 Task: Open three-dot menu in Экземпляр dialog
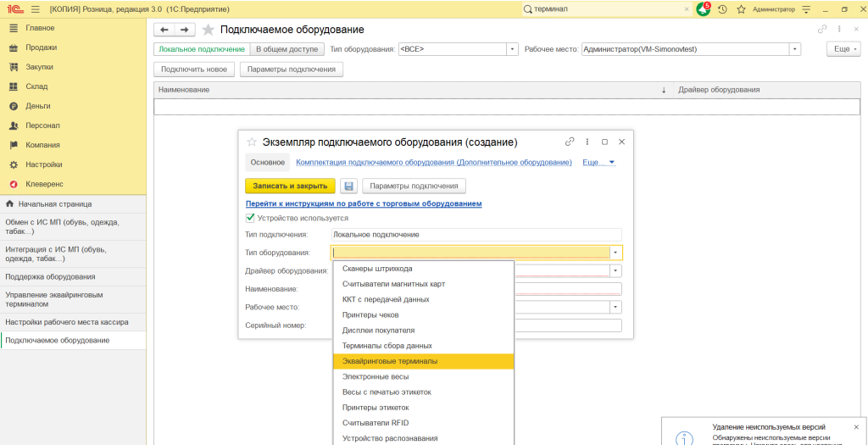tap(587, 142)
